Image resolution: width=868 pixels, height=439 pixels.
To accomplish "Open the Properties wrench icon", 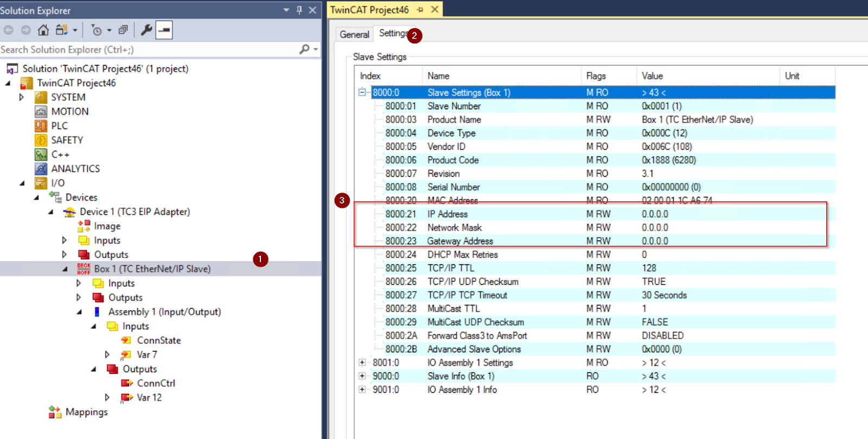I will click(x=146, y=30).
